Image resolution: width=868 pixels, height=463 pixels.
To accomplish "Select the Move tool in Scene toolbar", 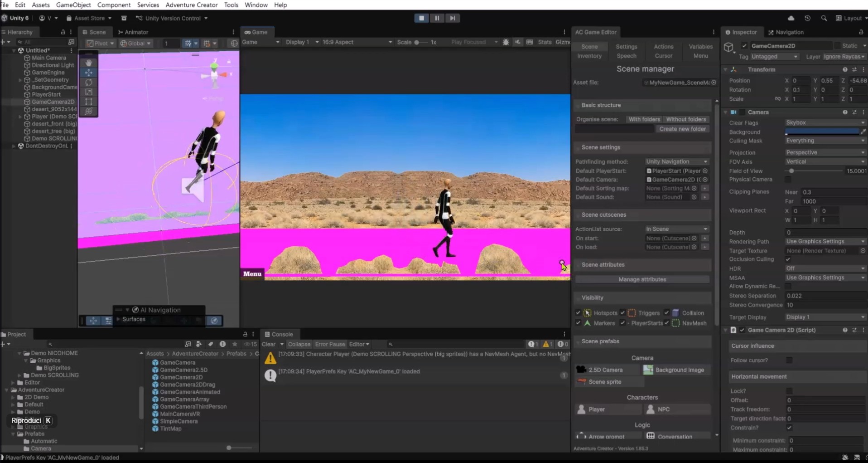I will 89,73.
